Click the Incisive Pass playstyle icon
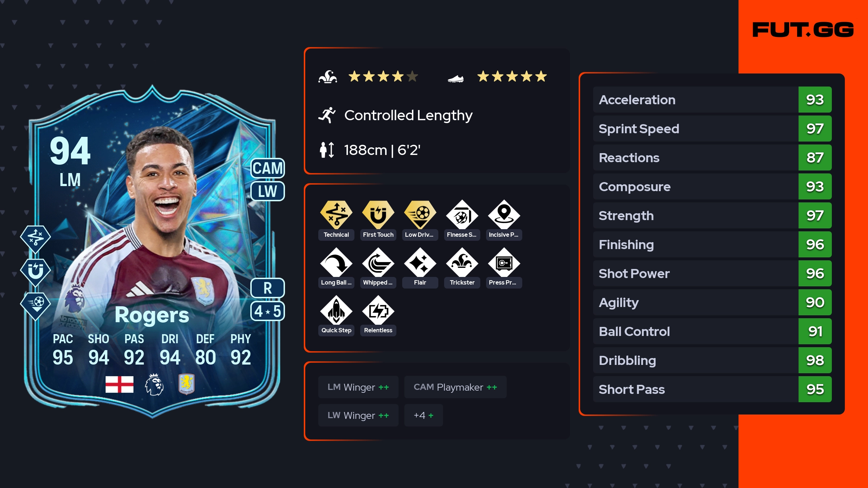 tap(504, 215)
